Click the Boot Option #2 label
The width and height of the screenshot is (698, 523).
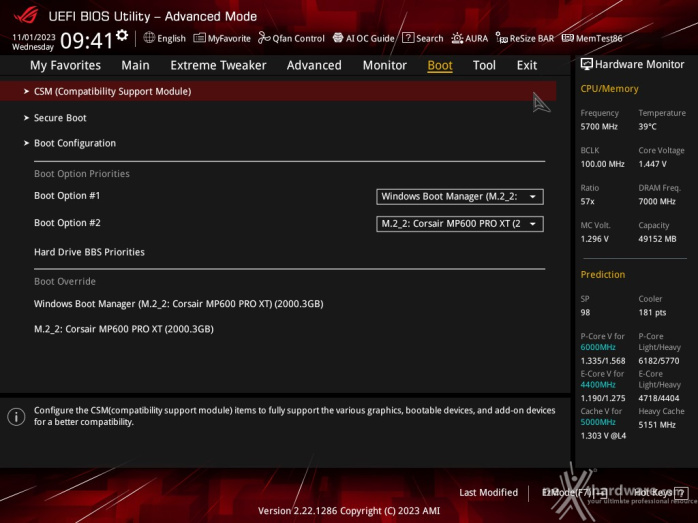pos(67,223)
